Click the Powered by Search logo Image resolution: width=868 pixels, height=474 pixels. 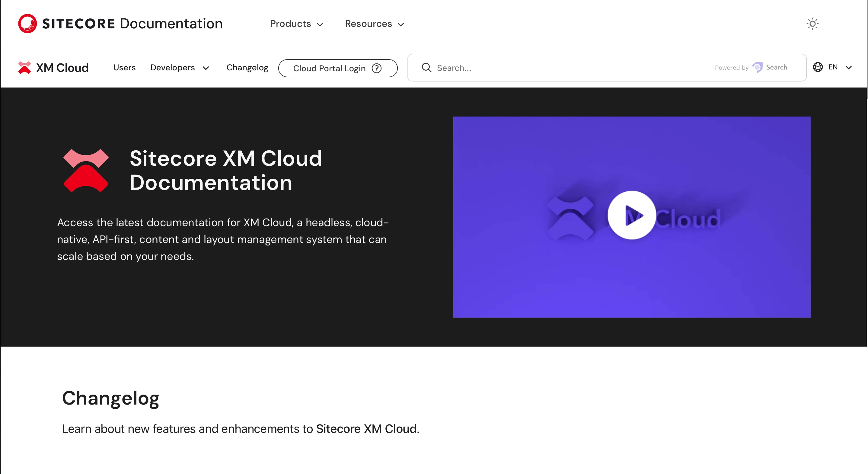751,67
